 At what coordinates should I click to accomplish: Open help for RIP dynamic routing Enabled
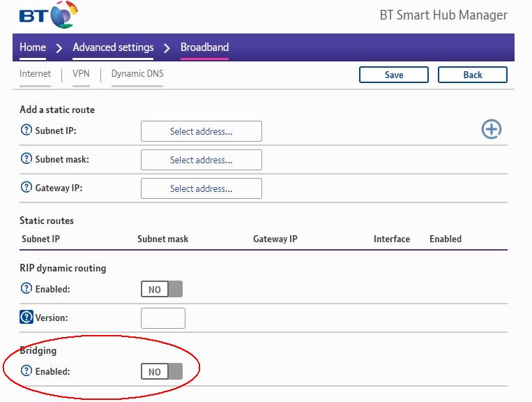pyautogui.click(x=26, y=288)
